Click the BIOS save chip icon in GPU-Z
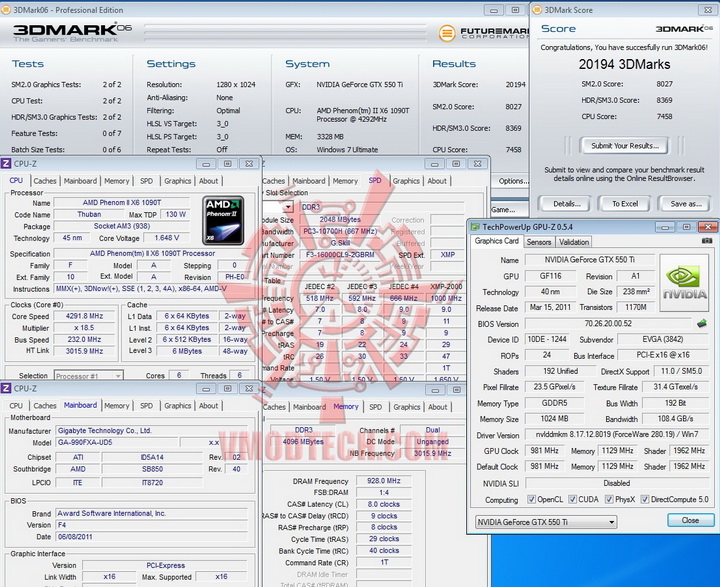The image size is (720, 587). coord(702,323)
